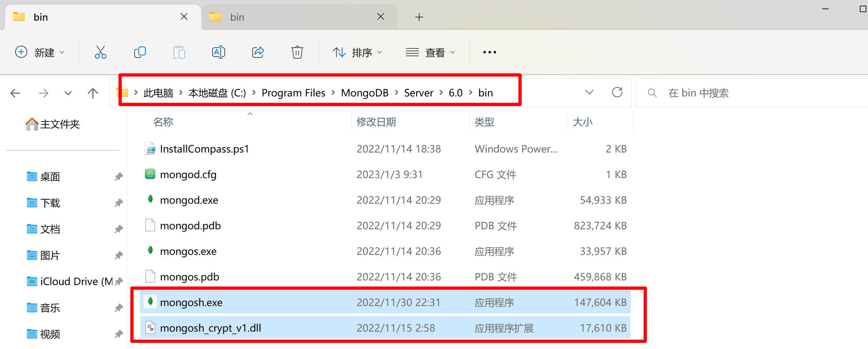The image size is (868, 349).
Task: Click the mongos.pdb file icon
Action: (x=150, y=276)
